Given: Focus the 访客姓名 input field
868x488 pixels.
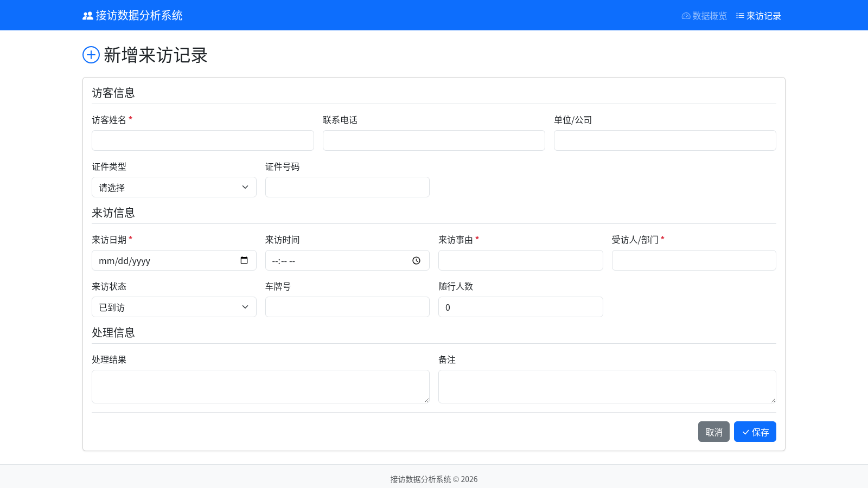Looking at the screenshot, I should click(203, 140).
